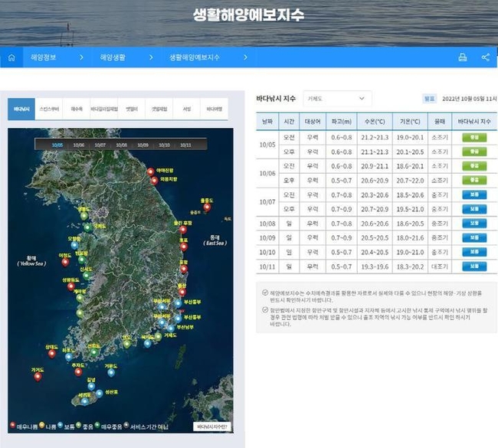Switch to the 스킨스쿠버 tab
Viewport: 498px width, 448px height.
tap(48, 110)
